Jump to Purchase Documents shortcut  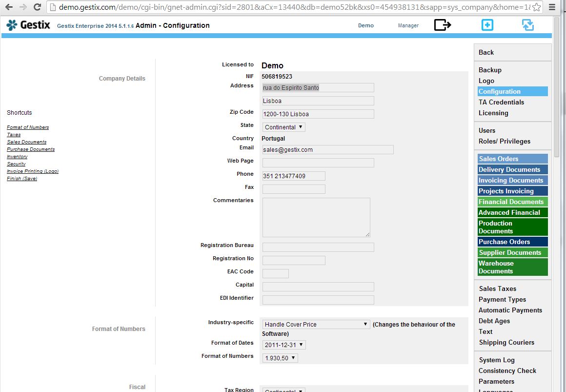click(31, 149)
